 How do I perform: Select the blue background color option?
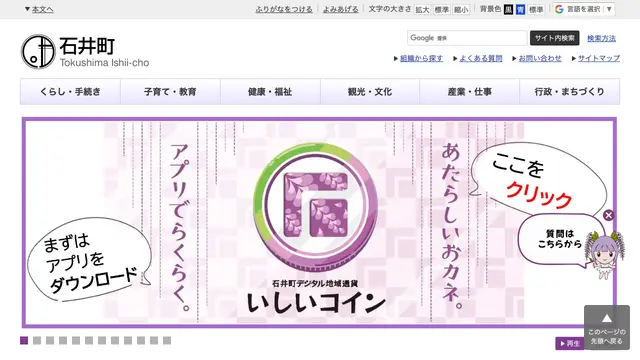pos(520,9)
